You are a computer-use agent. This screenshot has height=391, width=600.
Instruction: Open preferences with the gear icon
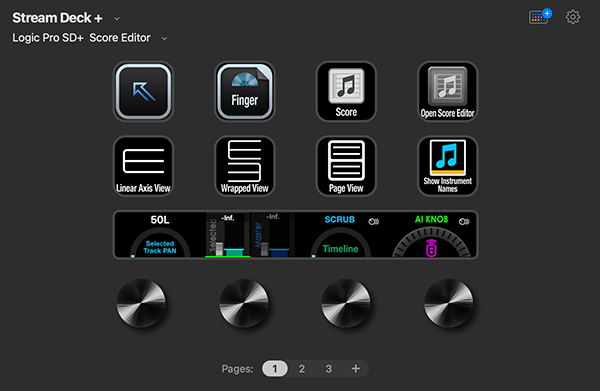573,17
